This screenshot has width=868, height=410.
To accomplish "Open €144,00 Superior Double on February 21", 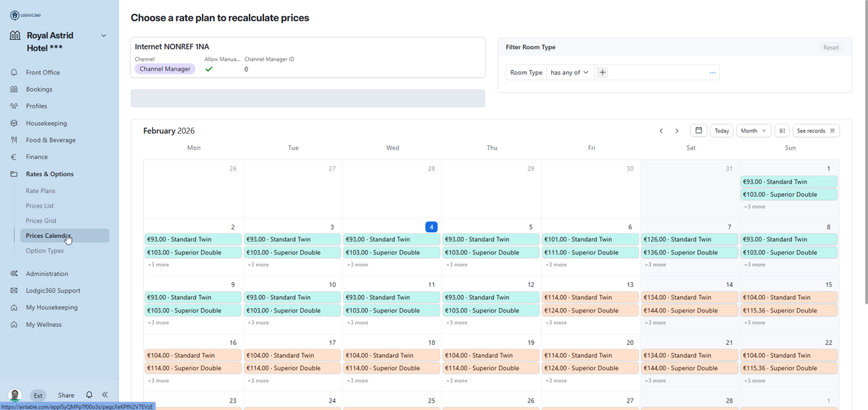I will tap(690, 368).
